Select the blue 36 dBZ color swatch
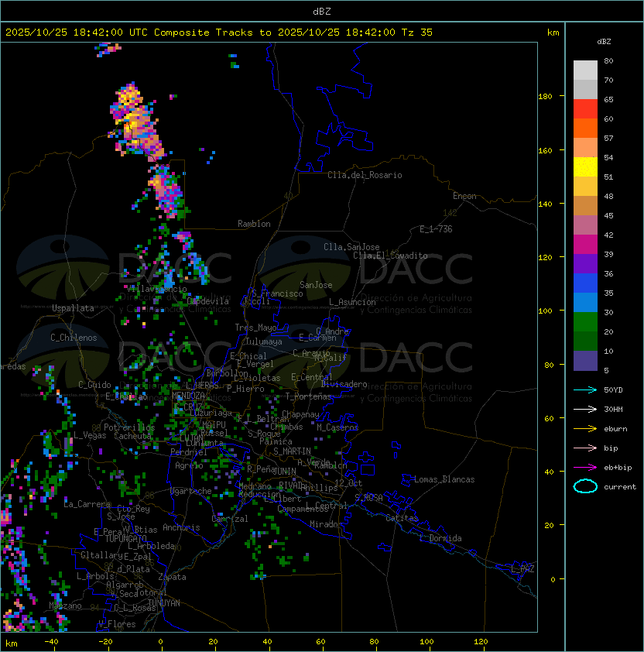The image size is (644, 652). click(x=585, y=283)
